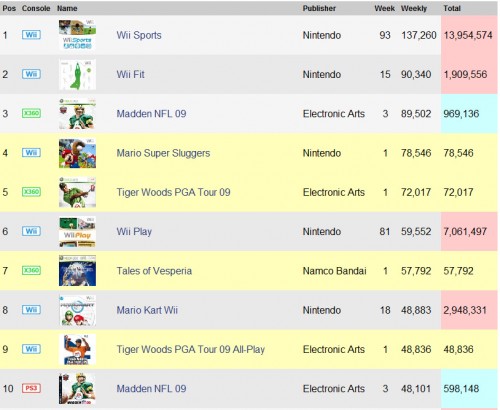Click the Pos column header
This screenshot has height=410, width=500.
click(x=9, y=8)
